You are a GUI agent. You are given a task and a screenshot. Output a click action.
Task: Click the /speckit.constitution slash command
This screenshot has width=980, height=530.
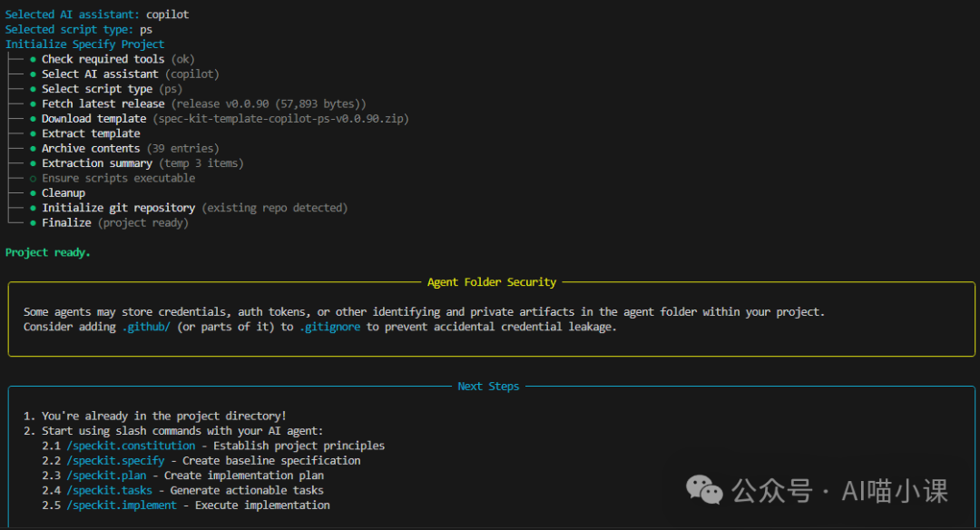130,446
